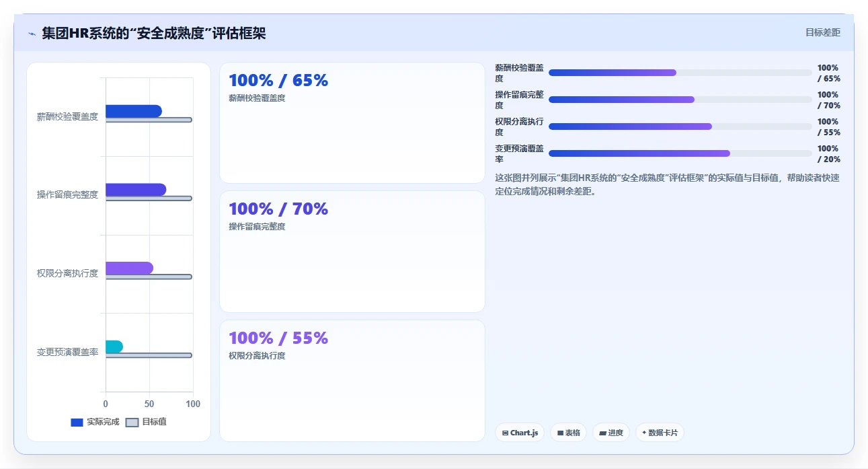The width and height of the screenshot is (868, 469).
Task: Click the 操作留痕完整度 progress bar
Action: pos(680,100)
